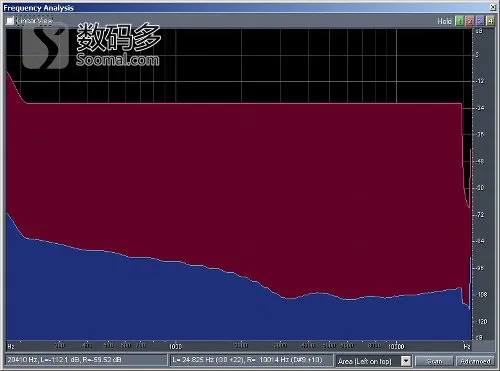The height and width of the screenshot is (371, 500).
Task: Click the red Hold 2 button
Action: (470, 21)
